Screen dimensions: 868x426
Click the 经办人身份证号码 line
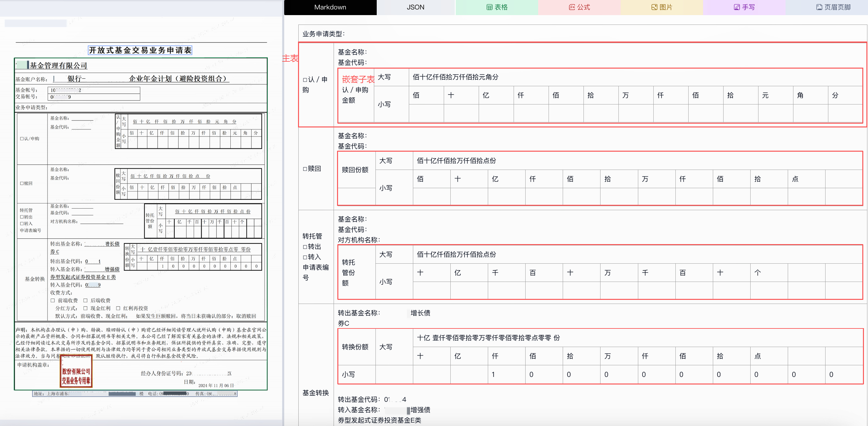[x=186, y=373]
